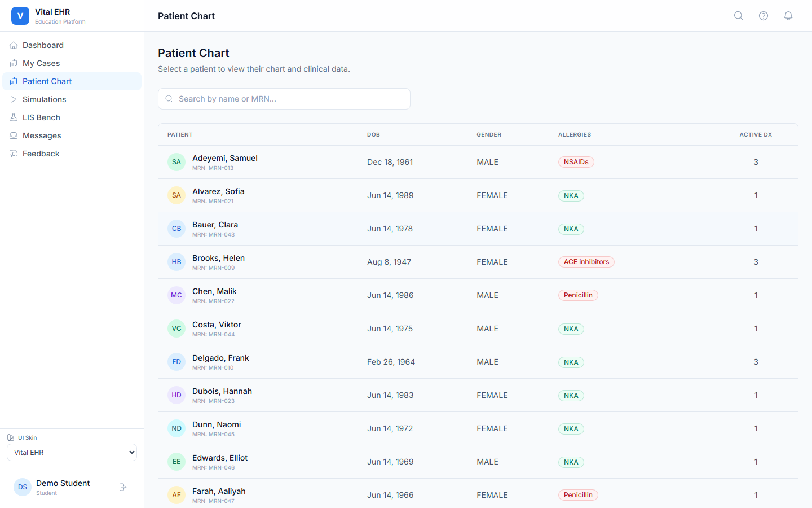Image resolution: width=812 pixels, height=508 pixels.
Task: Click the ACE inhibitors allergy badge
Action: pos(586,262)
